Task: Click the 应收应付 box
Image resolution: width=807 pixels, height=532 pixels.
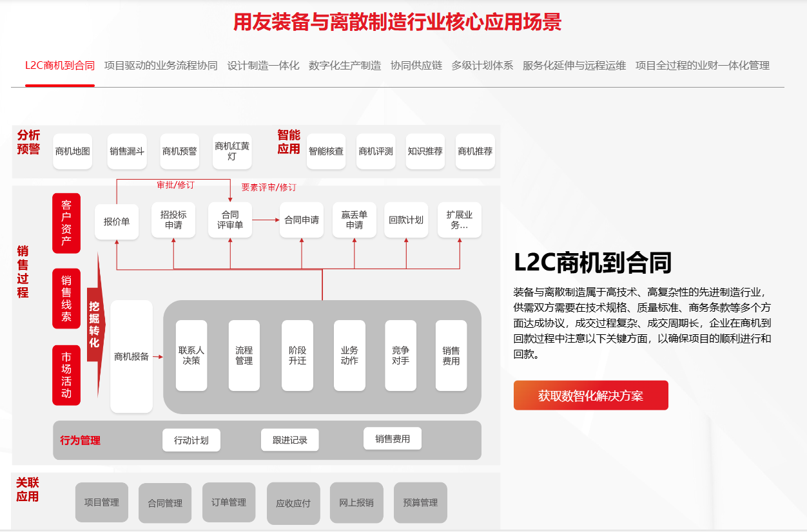Action: [x=293, y=504]
